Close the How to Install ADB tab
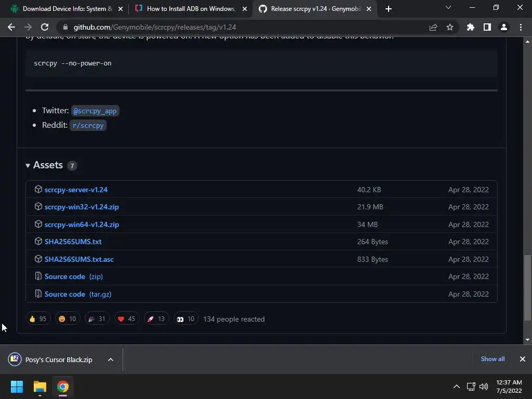The height and width of the screenshot is (399, 532). pyautogui.click(x=245, y=9)
